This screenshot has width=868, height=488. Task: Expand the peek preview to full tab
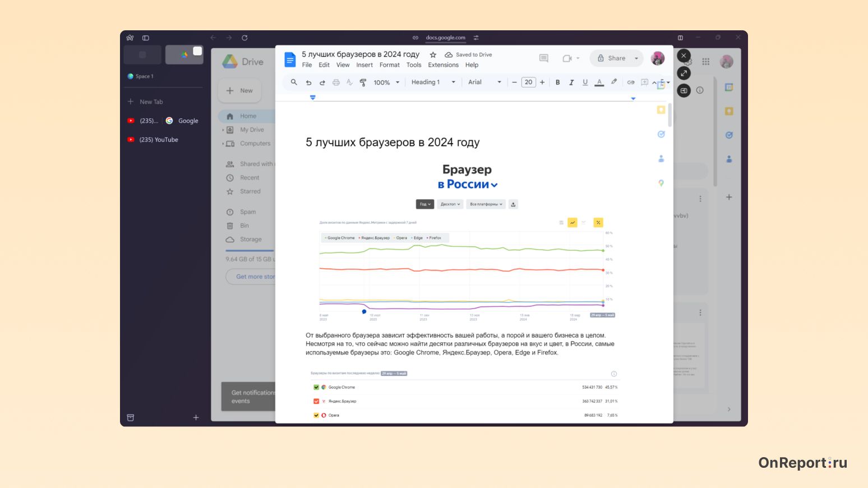pyautogui.click(x=684, y=73)
